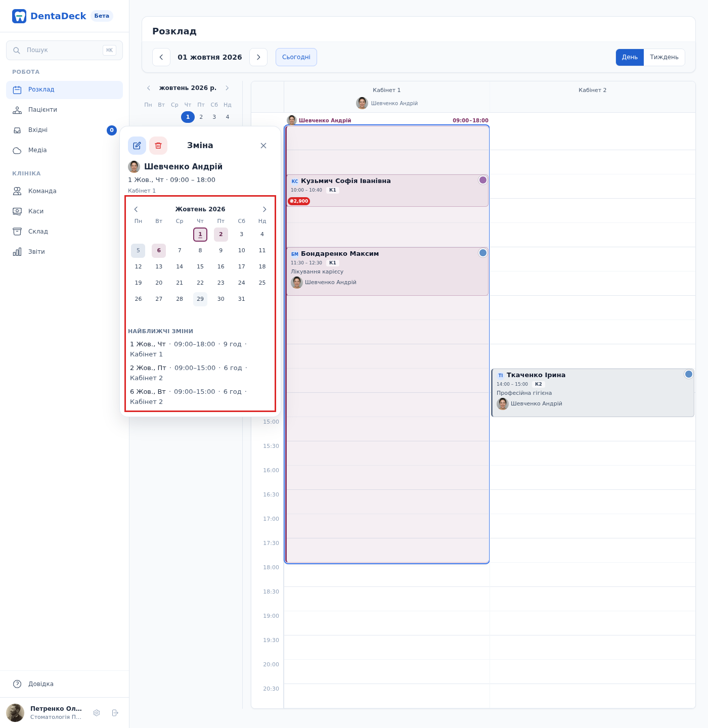Close the Зміна popup
Image resolution: width=708 pixels, height=728 pixels.
[263, 146]
